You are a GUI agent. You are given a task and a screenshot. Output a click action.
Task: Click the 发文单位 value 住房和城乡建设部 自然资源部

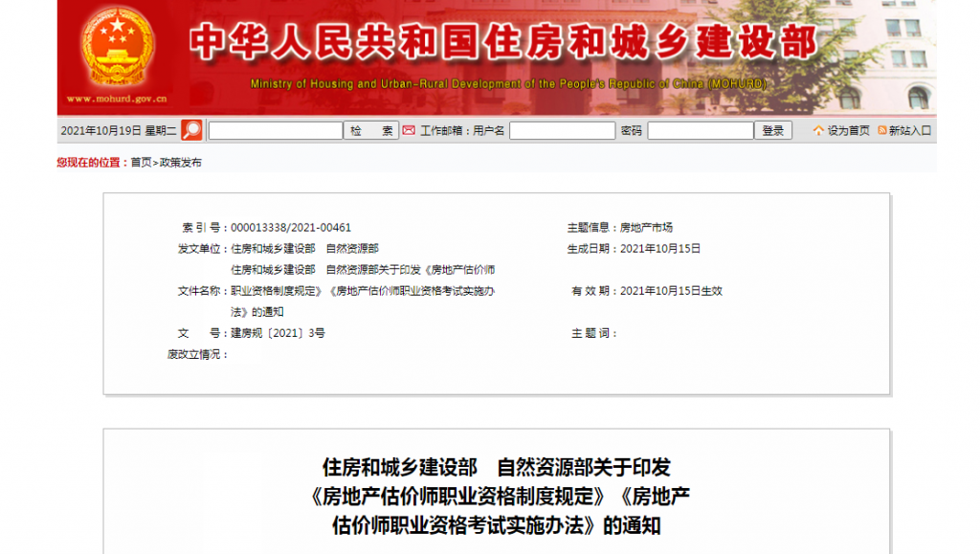click(x=304, y=249)
